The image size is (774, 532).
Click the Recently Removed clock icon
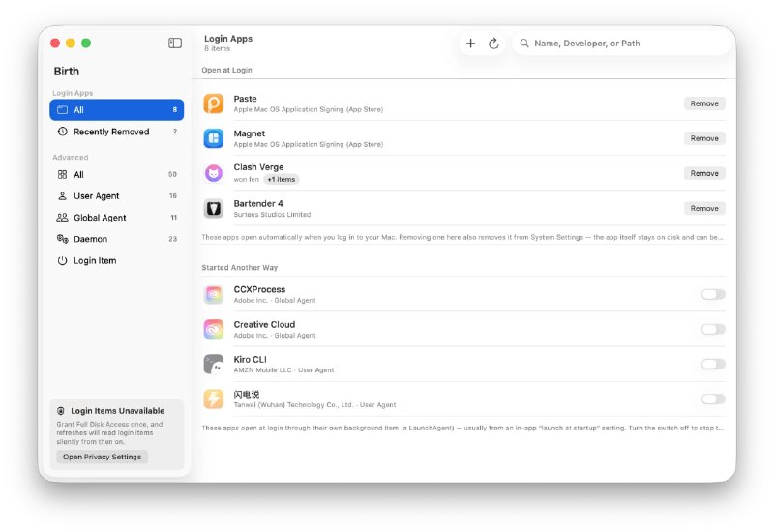pyautogui.click(x=62, y=132)
